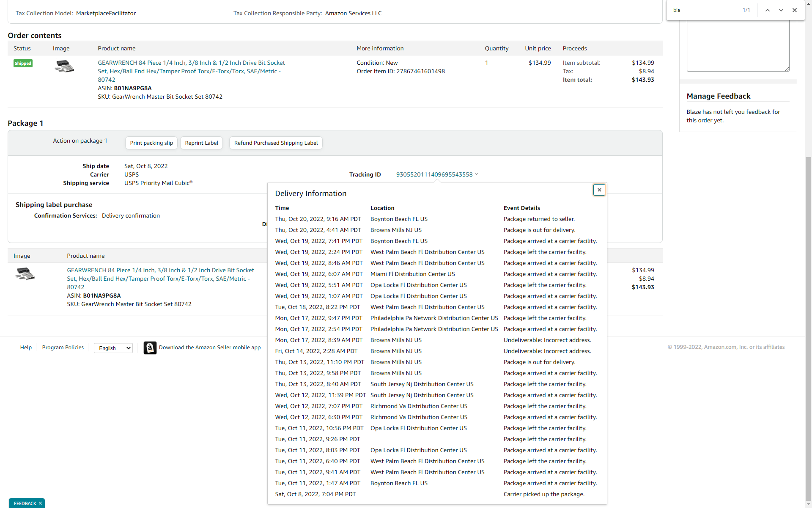This screenshot has height=508, width=812.
Task: Click the tracking number 9305520111409695543558
Action: pyautogui.click(x=434, y=174)
